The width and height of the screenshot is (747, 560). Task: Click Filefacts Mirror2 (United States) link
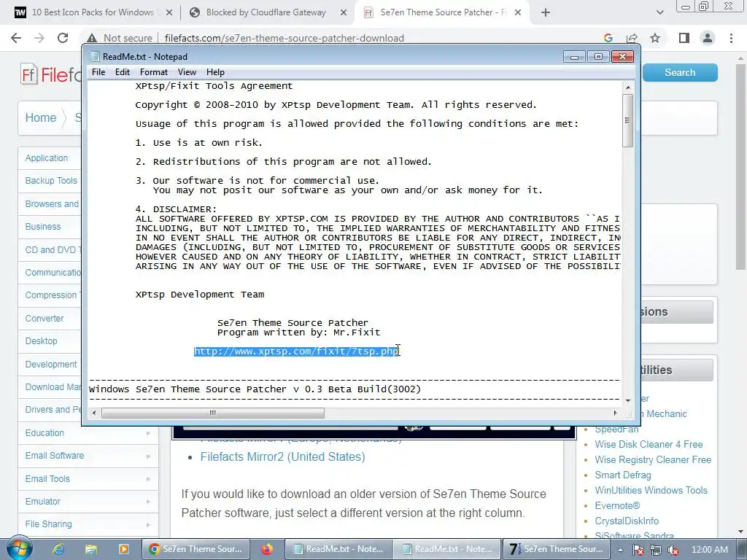coord(282,456)
